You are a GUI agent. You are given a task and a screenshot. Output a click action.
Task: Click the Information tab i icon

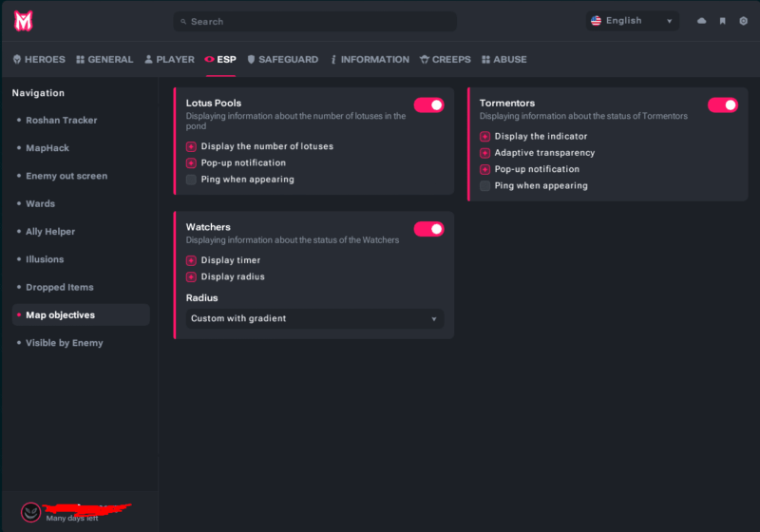[333, 59]
